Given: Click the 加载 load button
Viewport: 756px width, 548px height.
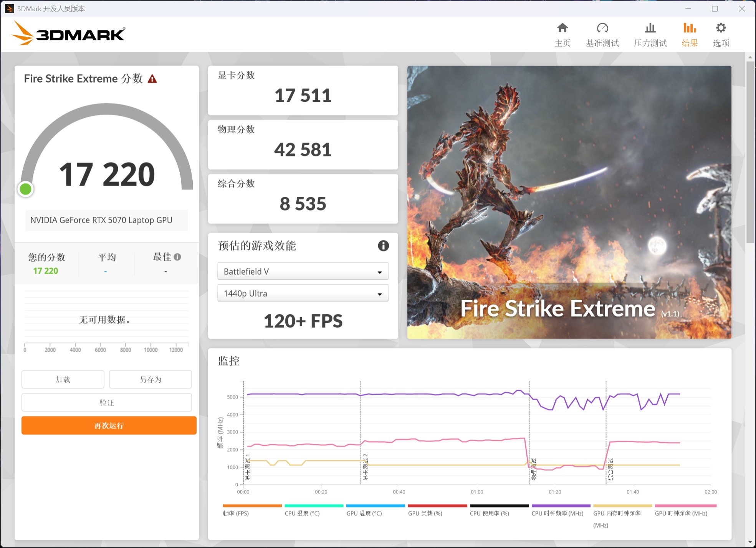Looking at the screenshot, I should tap(63, 379).
